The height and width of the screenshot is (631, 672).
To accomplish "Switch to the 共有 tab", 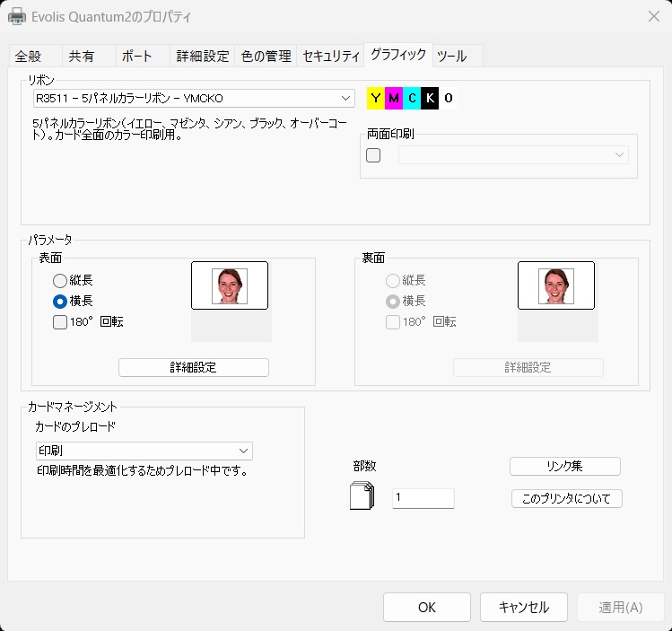I will pos(89,57).
